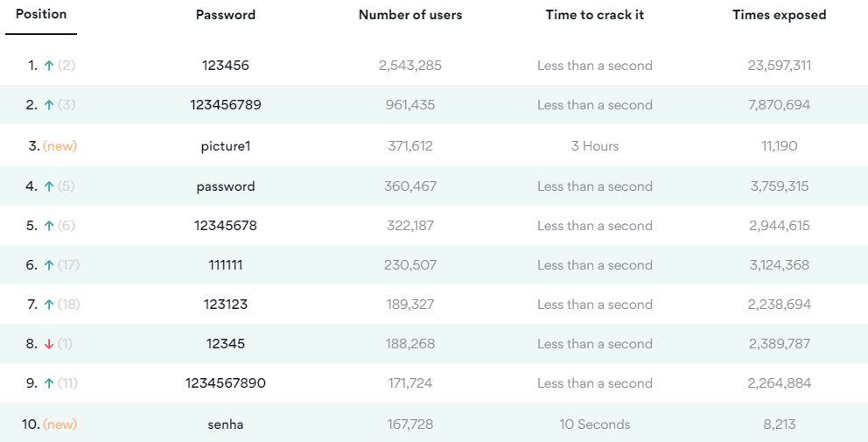Click the up arrow in the 123456789 row
Viewport: 868px width, 442px height.
(x=49, y=105)
